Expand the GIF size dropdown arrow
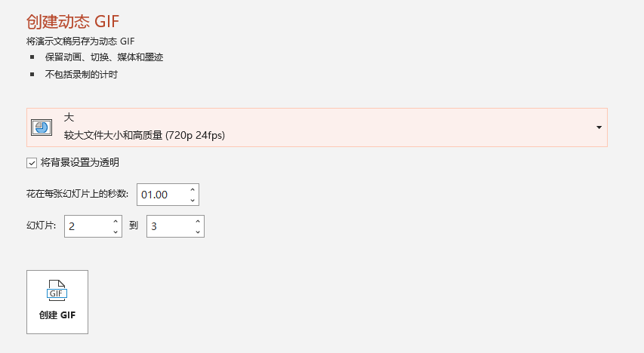 pos(599,127)
